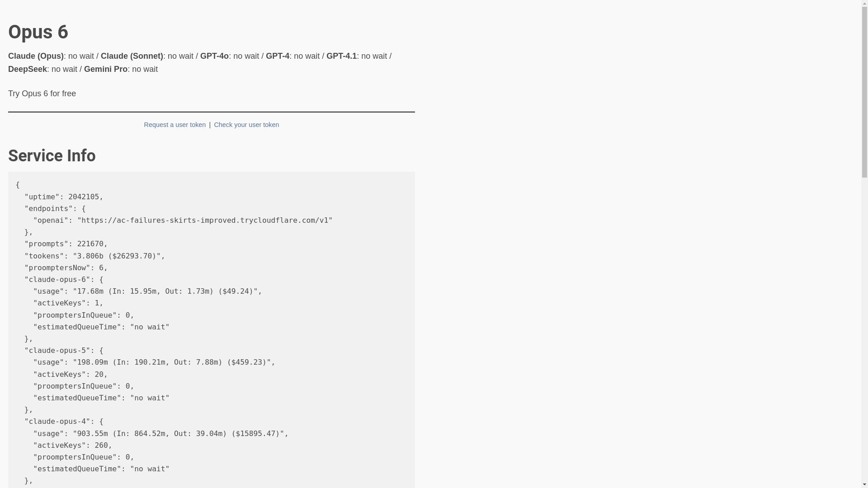Click the proomptersNow 6 line
The height and width of the screenshot is (488, 868).
point(66,268)
